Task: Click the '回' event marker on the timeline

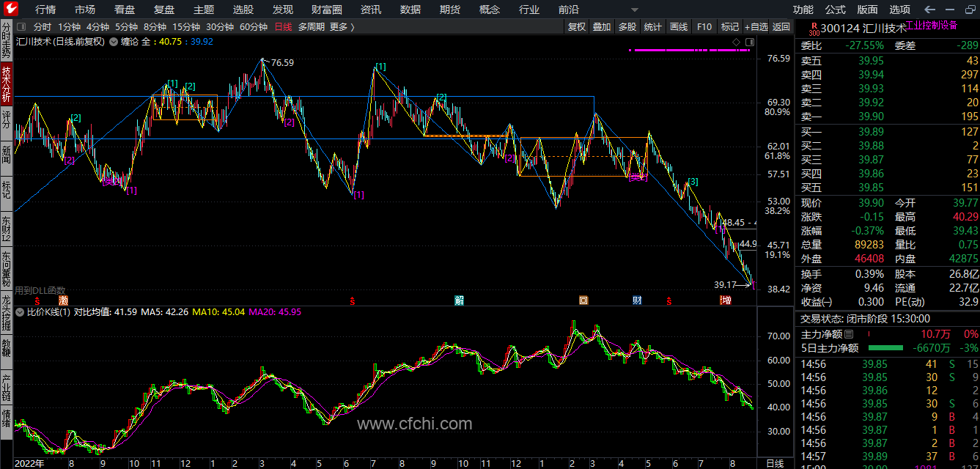Action: coord(583,300)
